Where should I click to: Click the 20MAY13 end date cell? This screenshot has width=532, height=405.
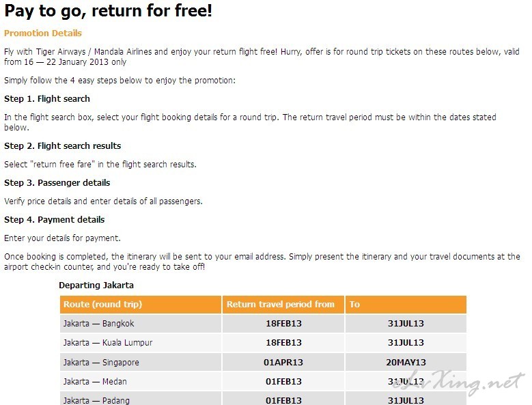tap(406, 362)
